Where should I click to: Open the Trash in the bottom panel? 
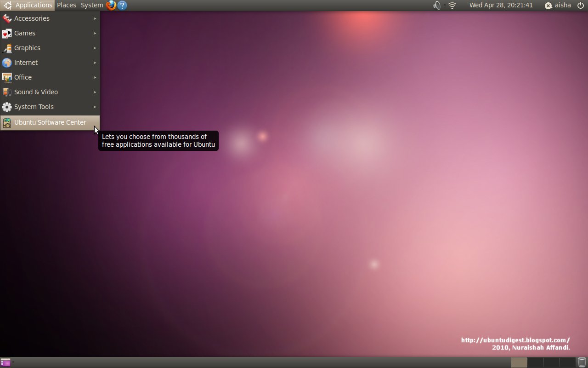coord(582,363)
